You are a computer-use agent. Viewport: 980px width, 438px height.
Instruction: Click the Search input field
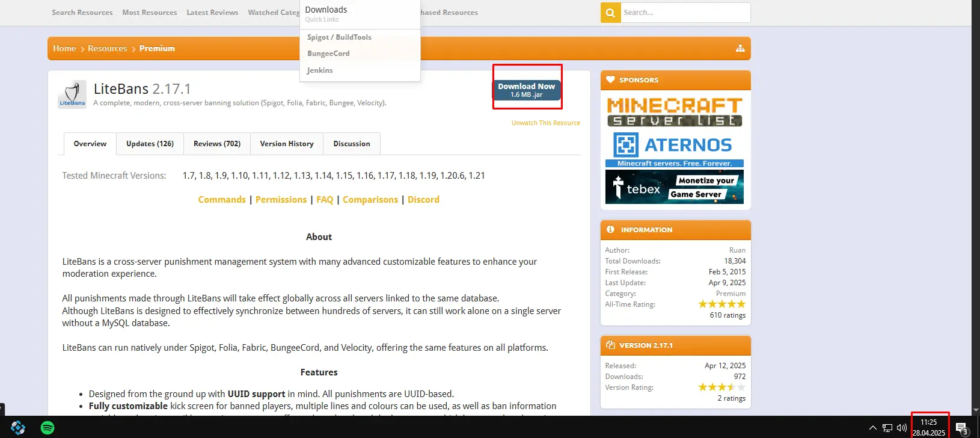pyautogui.click(x=685, y=13)
